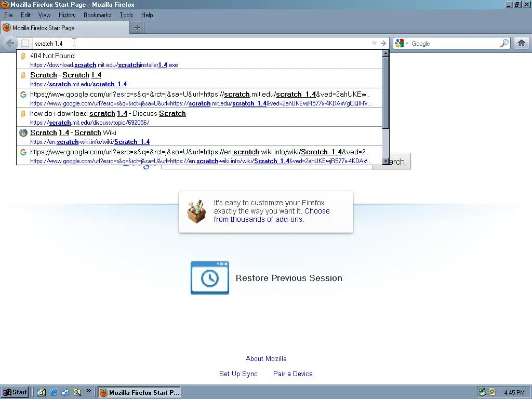Click favicon of the Discuss Scratch entry
Screen dimensions: 532x399
click(x=23, y=114)
